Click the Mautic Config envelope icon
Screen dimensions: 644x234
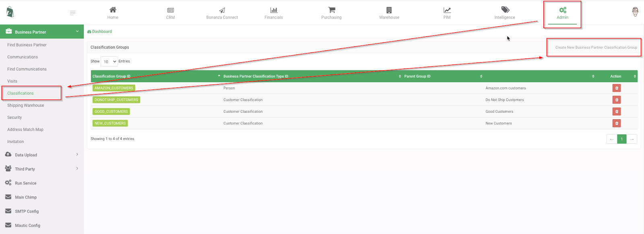8,225
